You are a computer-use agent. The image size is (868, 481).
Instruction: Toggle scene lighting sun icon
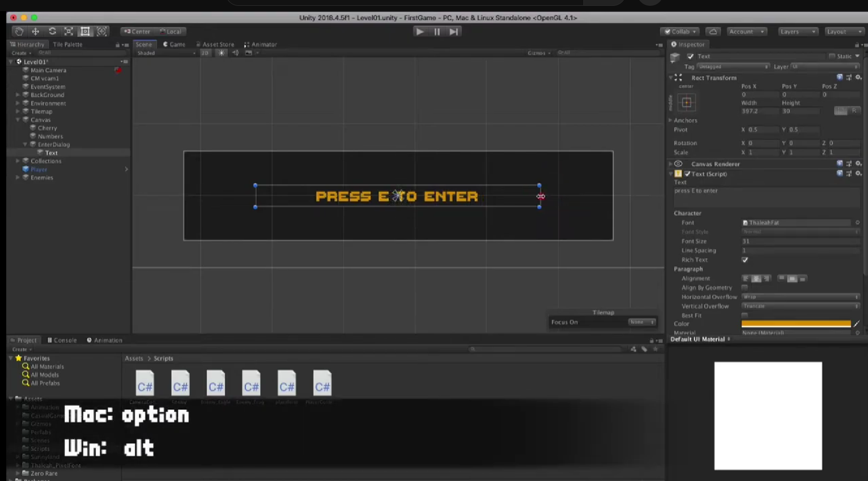pyautogui.click(x=221, y=53)
